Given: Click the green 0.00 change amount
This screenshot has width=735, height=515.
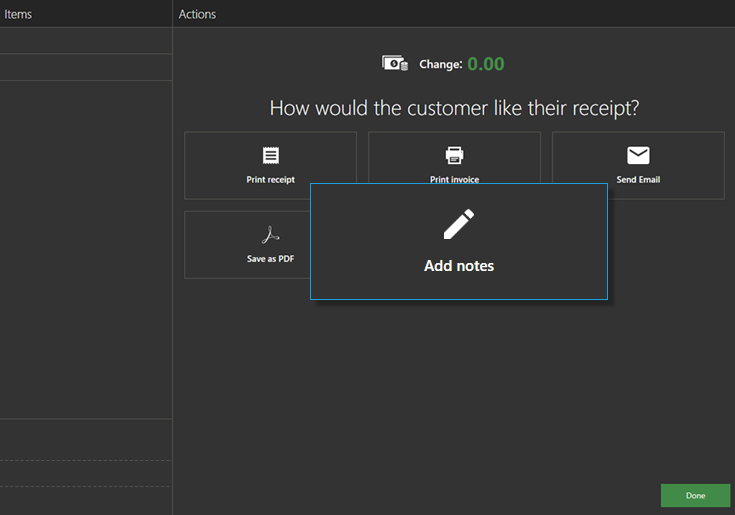Looking at the screenshot, I should click(486, 64).
